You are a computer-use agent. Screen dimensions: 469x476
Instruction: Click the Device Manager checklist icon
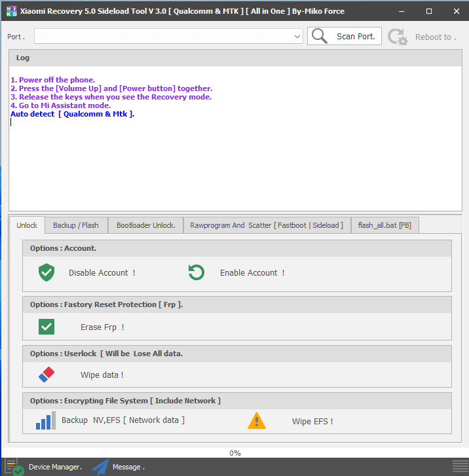click(14, 467)
